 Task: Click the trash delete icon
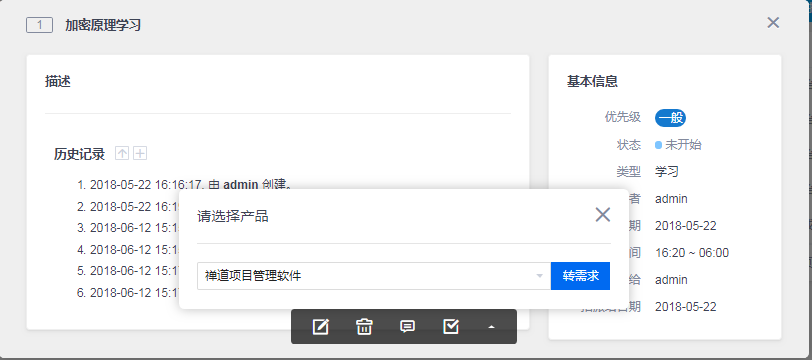364,327
